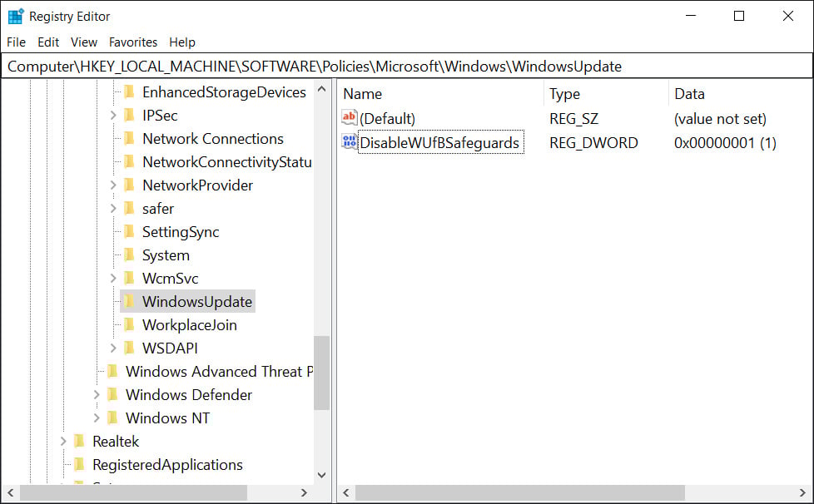
Task: Click the folder icon beside NetworkProvider
Action: pos(129,185)
